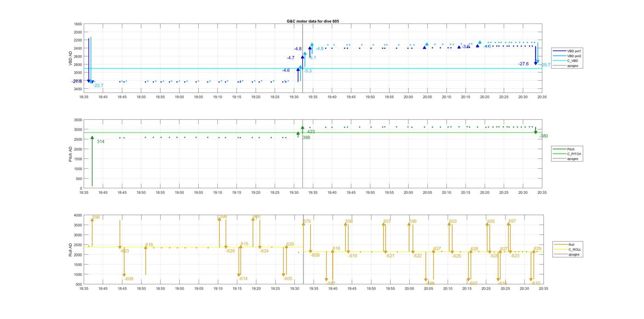Click the '-619' roll data label
Image resolution: width=644 pixels, height=319 pixels.
coord(352,256)
